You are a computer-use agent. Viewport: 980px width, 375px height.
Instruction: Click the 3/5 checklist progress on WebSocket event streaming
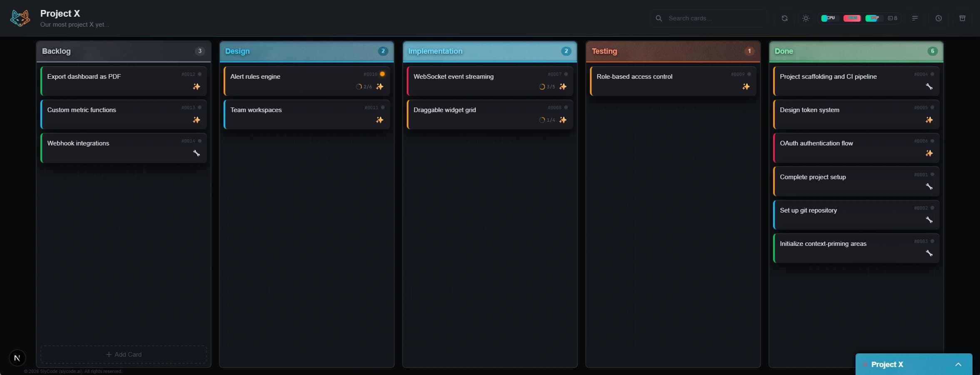[x=547, y=87]
